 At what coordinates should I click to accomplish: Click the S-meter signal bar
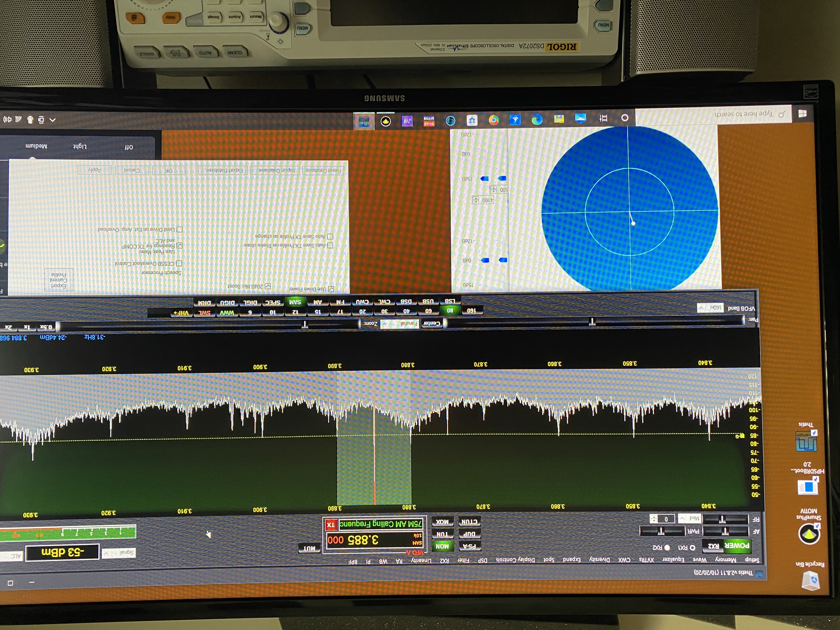tap(67, 532)
